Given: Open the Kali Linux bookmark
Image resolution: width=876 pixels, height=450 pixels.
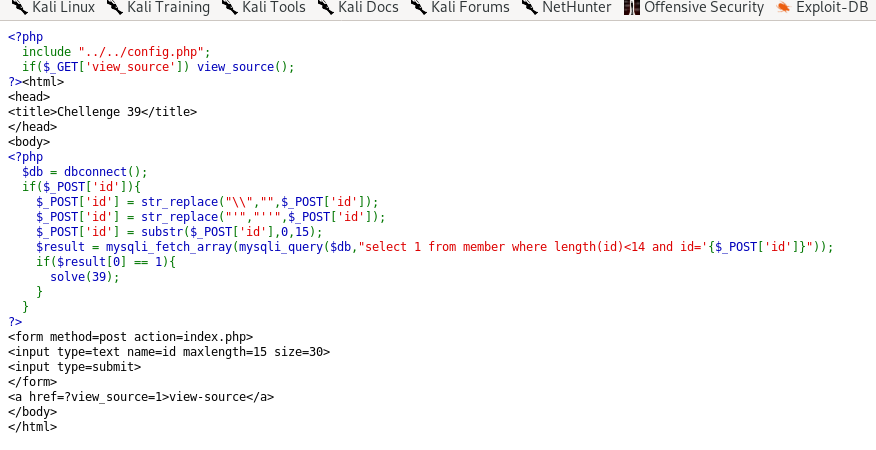Looking at the screenshot, I should (53, 7).
